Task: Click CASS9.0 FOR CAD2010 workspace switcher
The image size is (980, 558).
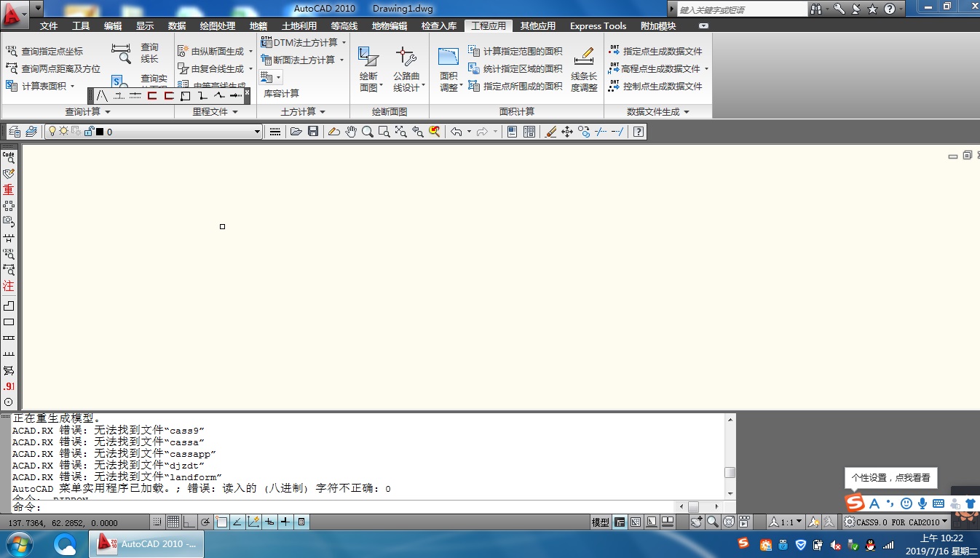Action: 897,522
